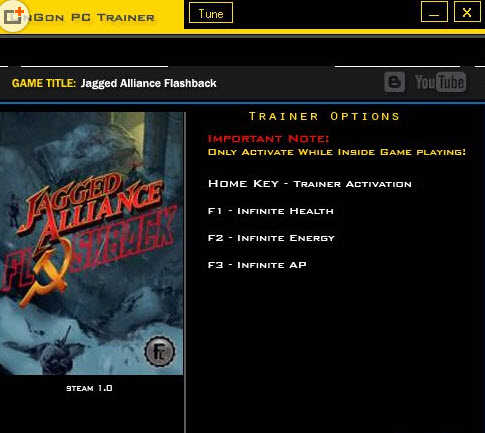
Task: Open the YouTube logo link
Action: 440,82
